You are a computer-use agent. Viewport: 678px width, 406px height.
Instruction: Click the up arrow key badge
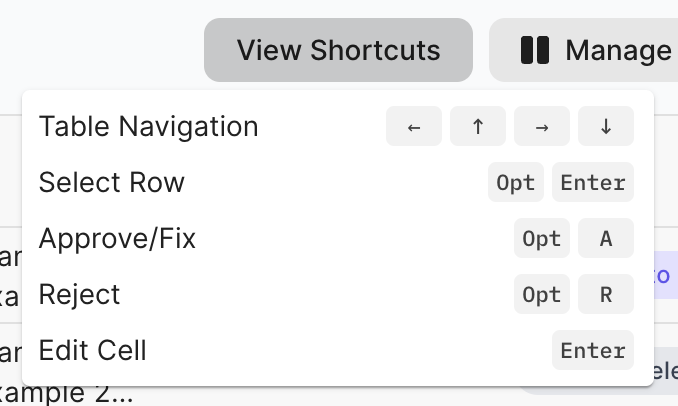[478, 127]
